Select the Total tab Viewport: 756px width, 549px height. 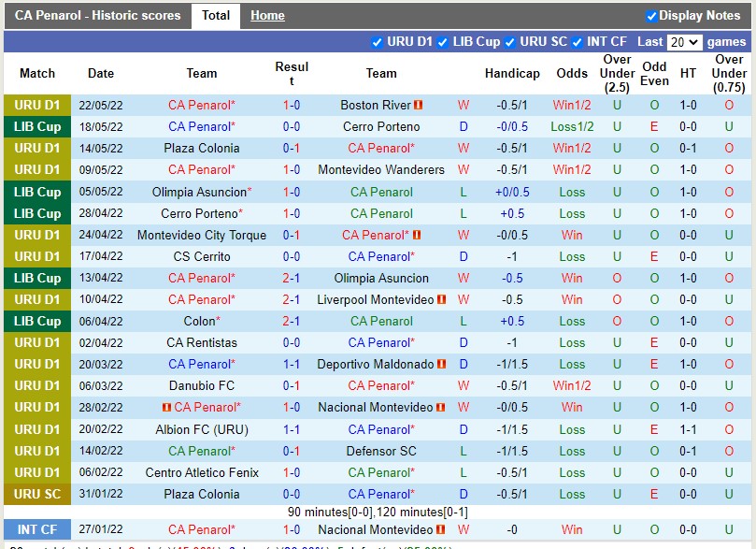[216, 16]
